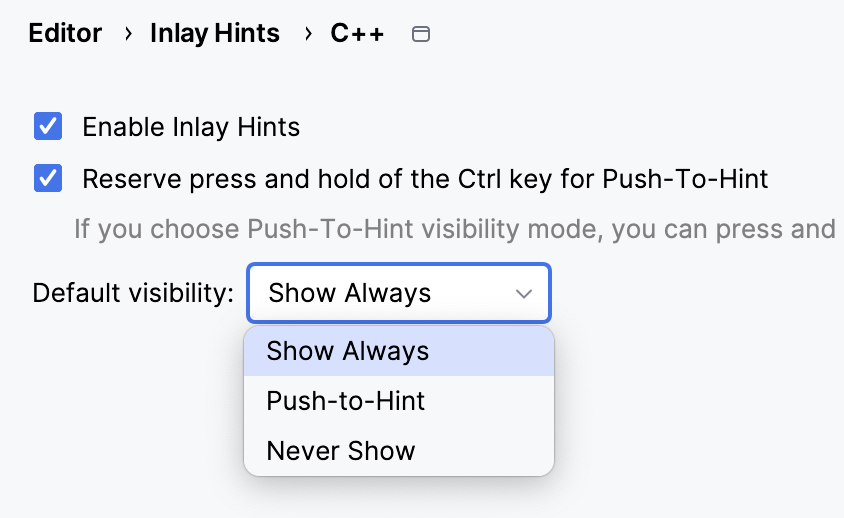Choose the 'Push-to-Hint' list option
Viewport: 844px width, 518px height.
click(345, 401)
